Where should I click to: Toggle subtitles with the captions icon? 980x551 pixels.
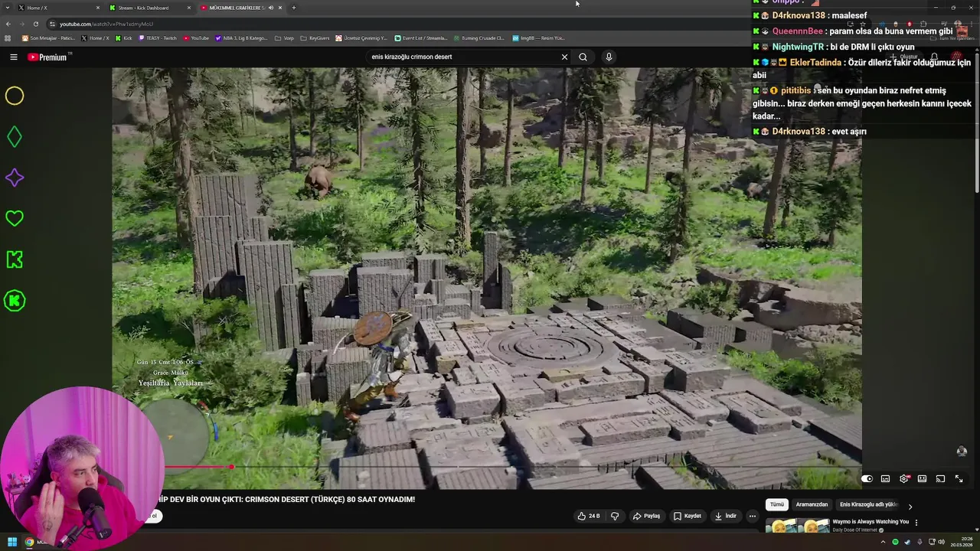[x=885, y=479]
